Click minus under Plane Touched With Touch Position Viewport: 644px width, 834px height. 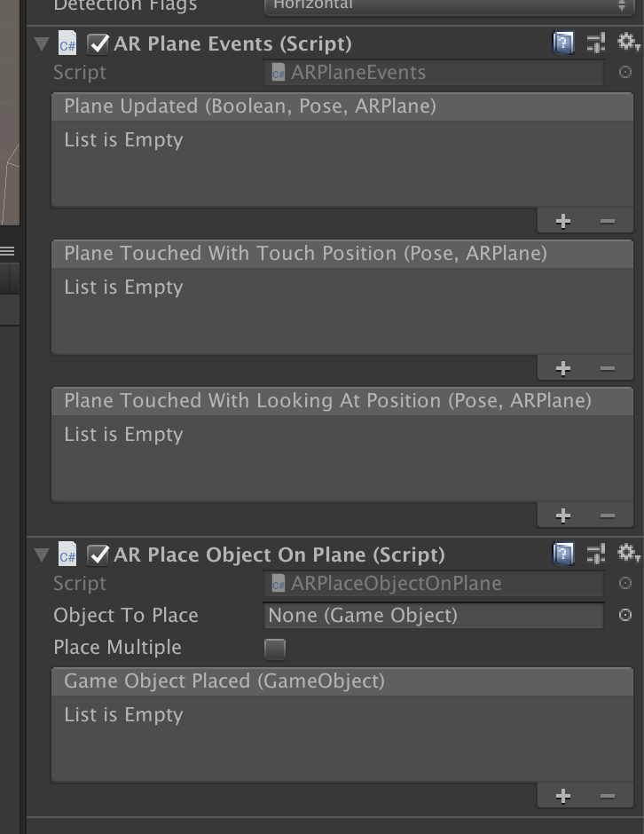tap(607, 367)
